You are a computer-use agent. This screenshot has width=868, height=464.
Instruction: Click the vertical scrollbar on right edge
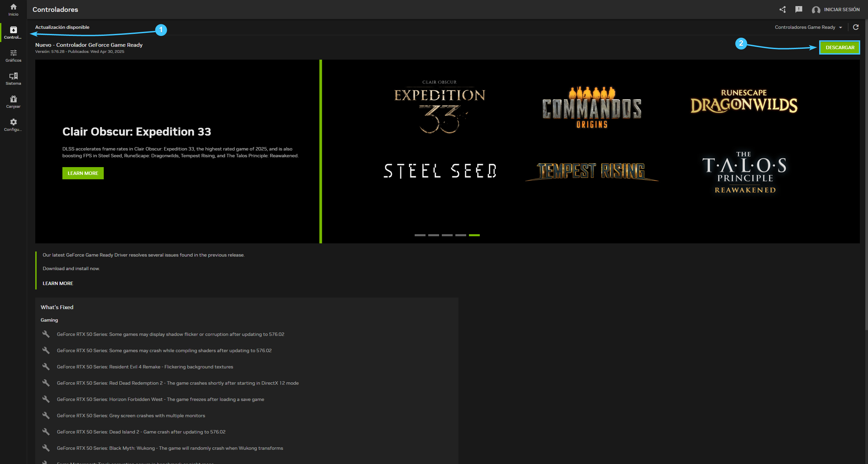(x=866, y=175)
